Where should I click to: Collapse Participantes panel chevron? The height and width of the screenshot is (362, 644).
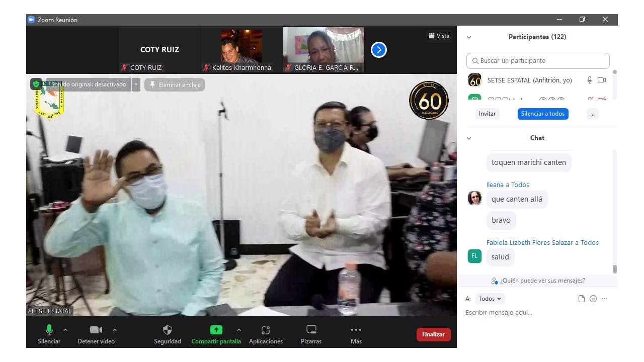click(469, 37)
